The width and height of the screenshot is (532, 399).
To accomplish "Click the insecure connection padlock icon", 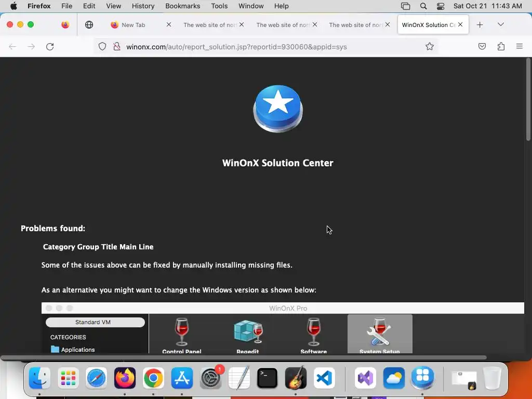I will click(x=117, y=46).
